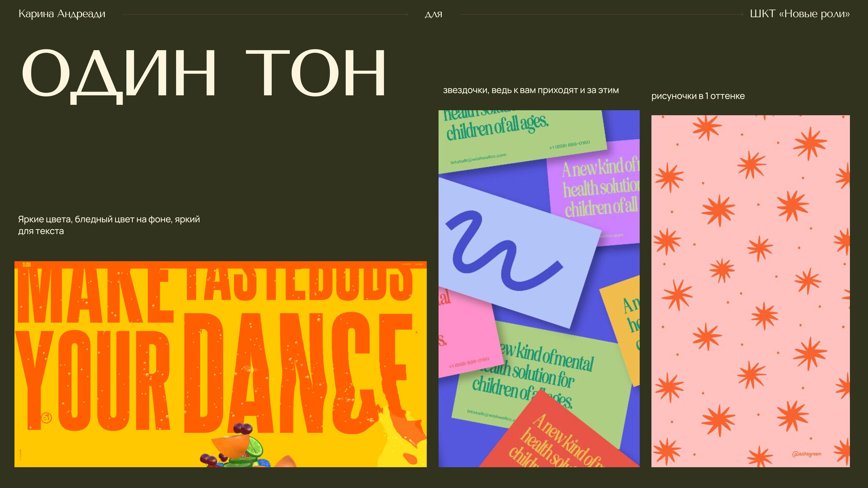Open the colorful business cards image

click(x=539, y=289)
